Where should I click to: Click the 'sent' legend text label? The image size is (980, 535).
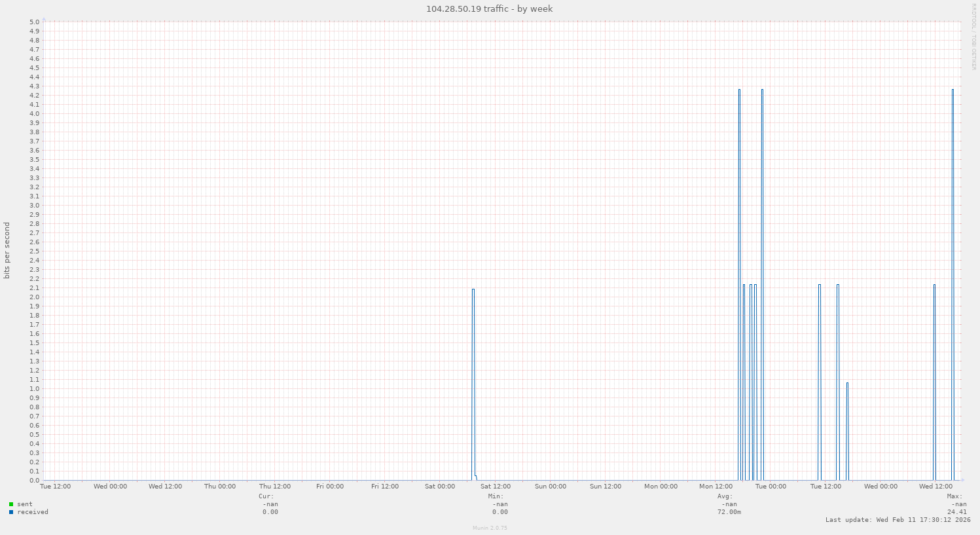25,504
